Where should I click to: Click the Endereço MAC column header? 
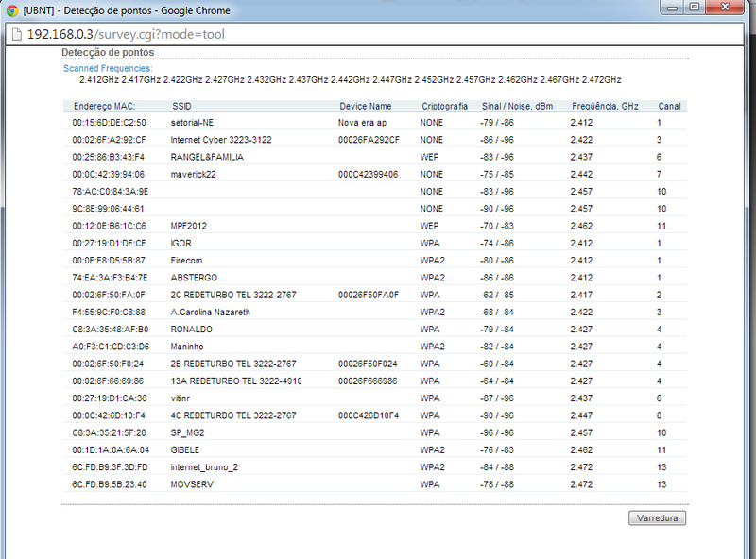coord(104,106)
